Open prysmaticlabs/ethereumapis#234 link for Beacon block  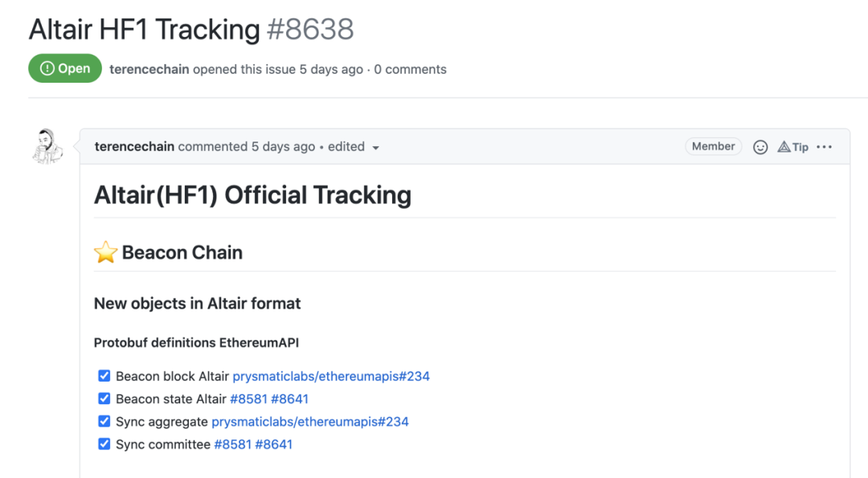click(x=331, y=376)
